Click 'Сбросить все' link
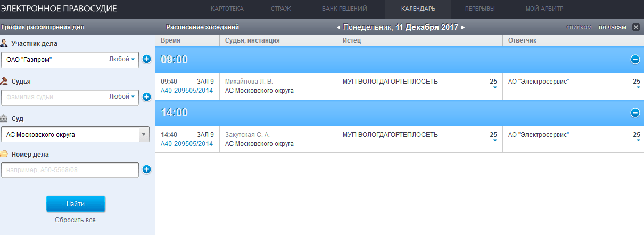Image resolution: width=644 pixels, height=235 pixels. [x=75, y=220]
